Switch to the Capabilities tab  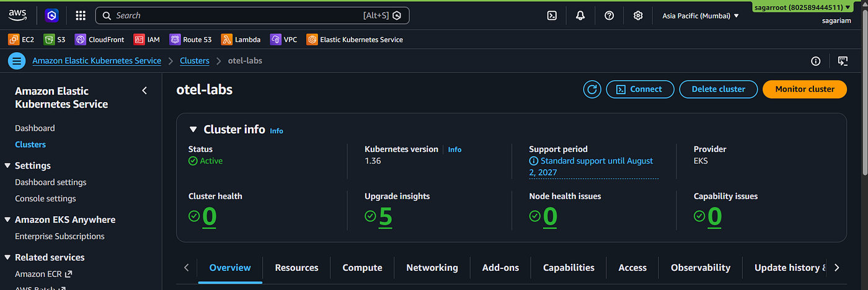569,268
